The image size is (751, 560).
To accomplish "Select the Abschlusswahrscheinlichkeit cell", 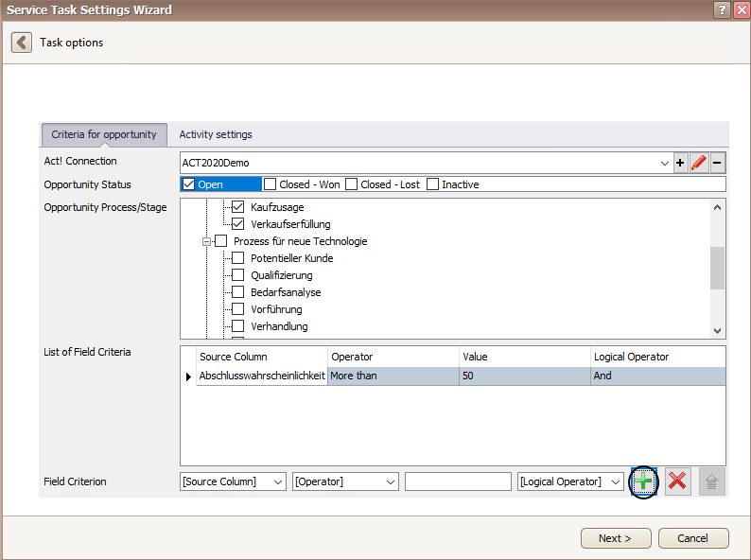I will pos(262,376).
